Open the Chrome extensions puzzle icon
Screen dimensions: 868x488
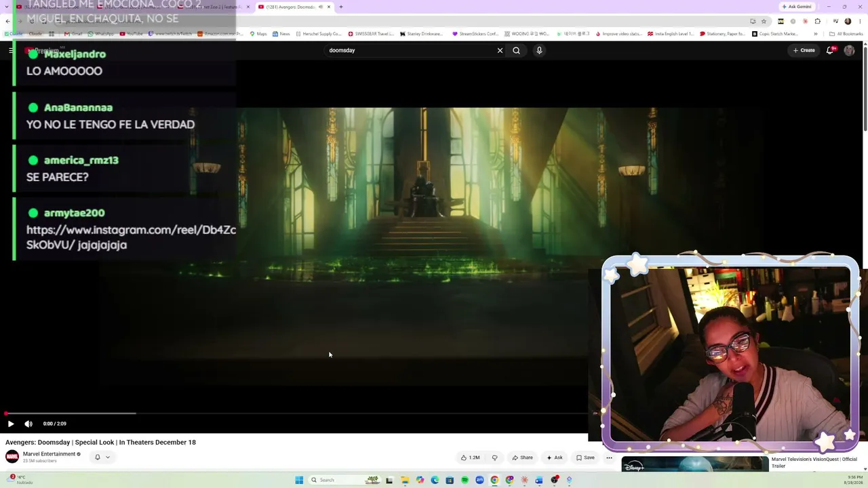coord(817,21)
